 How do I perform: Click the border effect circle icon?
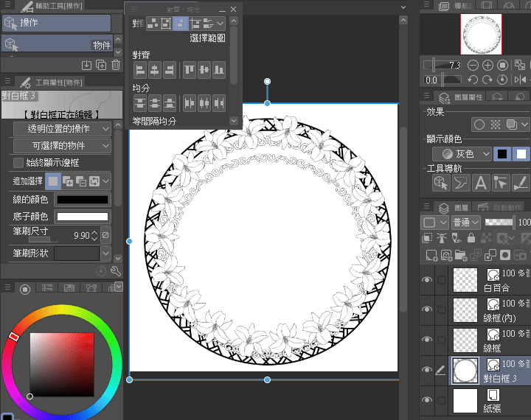pos(479,125)
